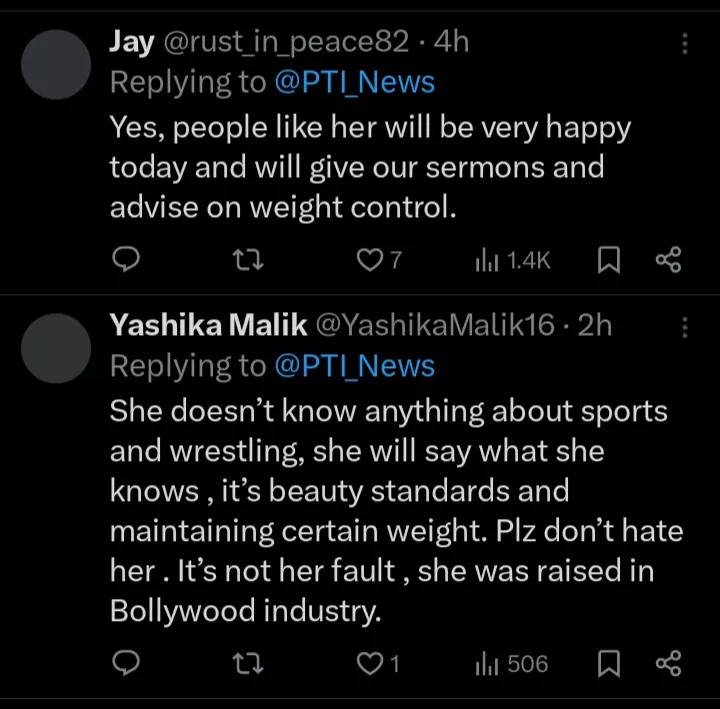Reply to Jay's tweet
Viewport: 720px width, 709px height.
click(x=124, y=261)
